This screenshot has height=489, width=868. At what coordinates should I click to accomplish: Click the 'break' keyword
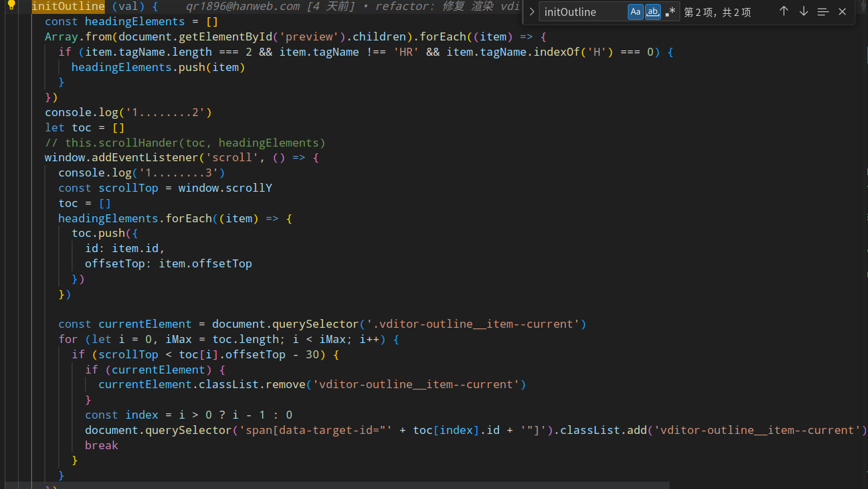point(102,445)
